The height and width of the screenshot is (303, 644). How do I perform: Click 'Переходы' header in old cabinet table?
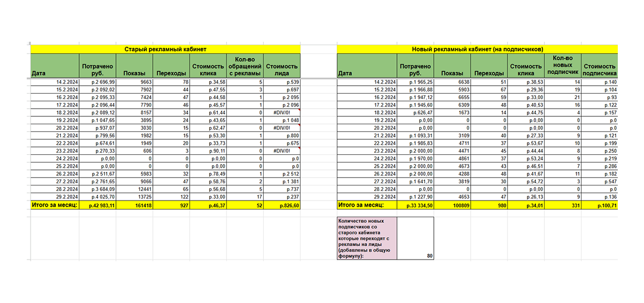171,66
